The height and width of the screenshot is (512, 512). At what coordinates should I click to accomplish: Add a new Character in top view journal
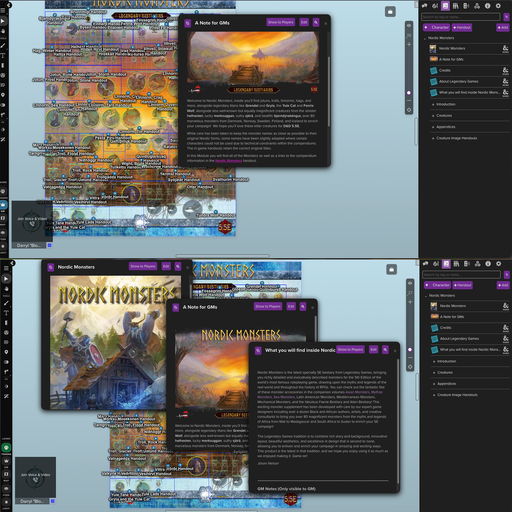[437, 27]
